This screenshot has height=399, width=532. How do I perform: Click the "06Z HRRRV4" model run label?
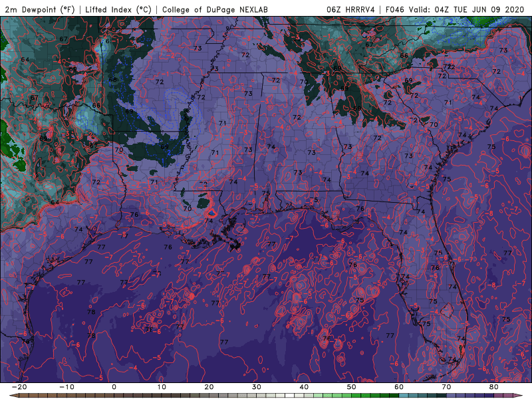[x=350, y=9]
